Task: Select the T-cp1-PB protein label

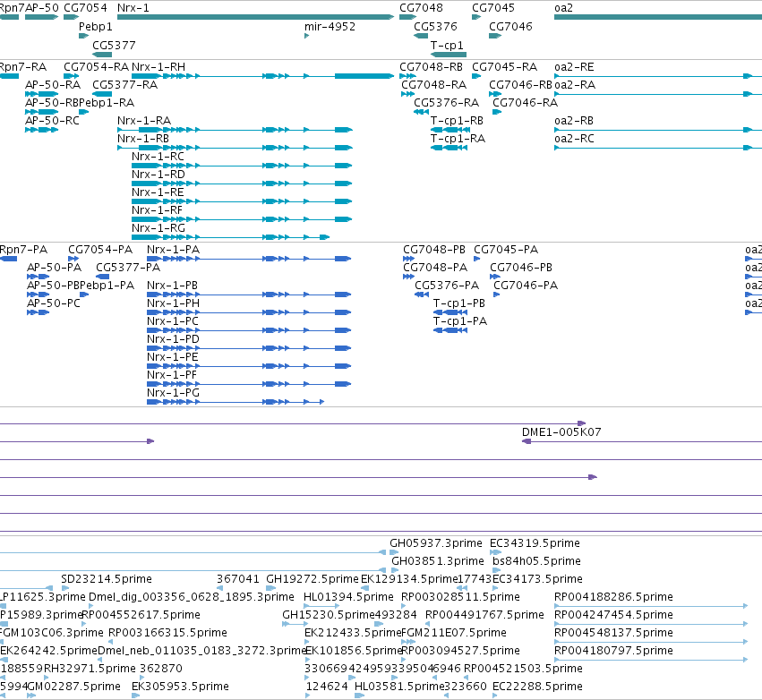Action: point(458,303)
